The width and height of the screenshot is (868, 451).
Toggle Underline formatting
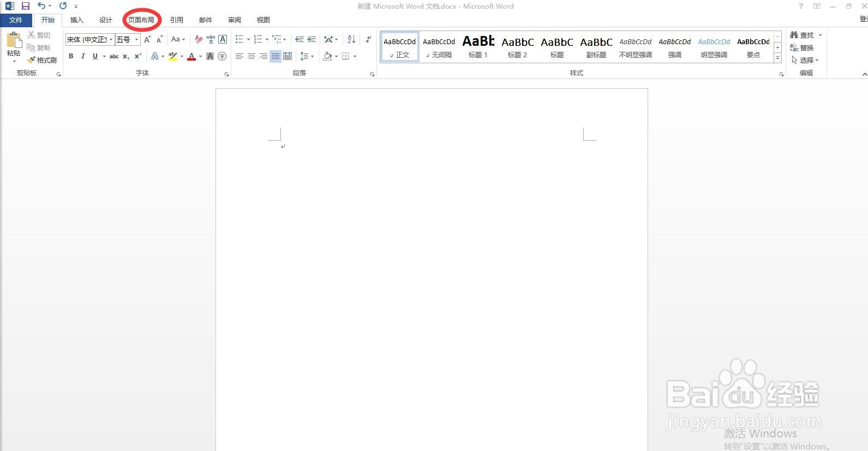[95, 56]
